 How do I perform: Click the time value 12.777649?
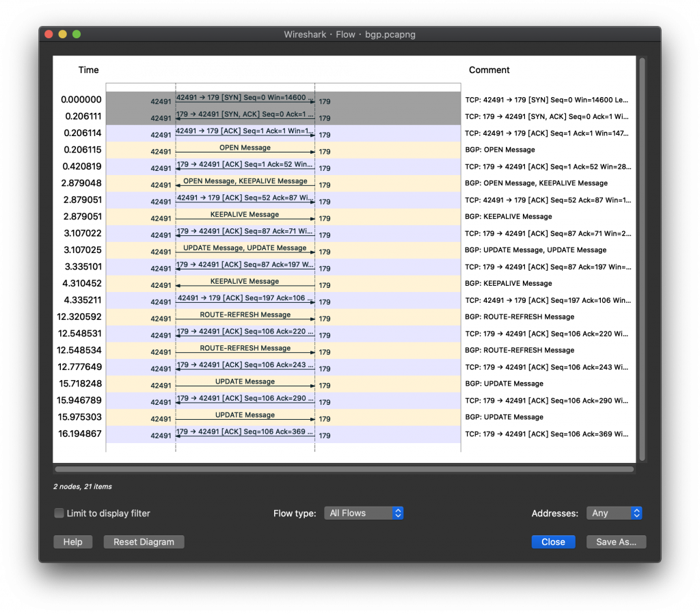[x=80, y=367]
